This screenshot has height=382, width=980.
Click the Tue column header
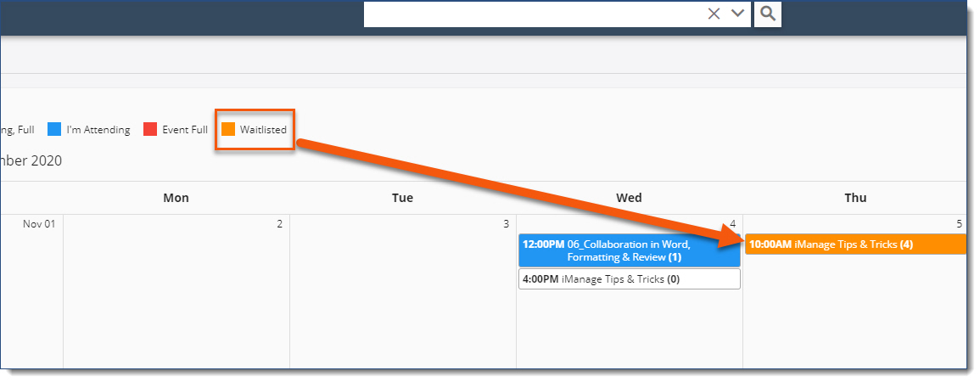click(402, 198)
